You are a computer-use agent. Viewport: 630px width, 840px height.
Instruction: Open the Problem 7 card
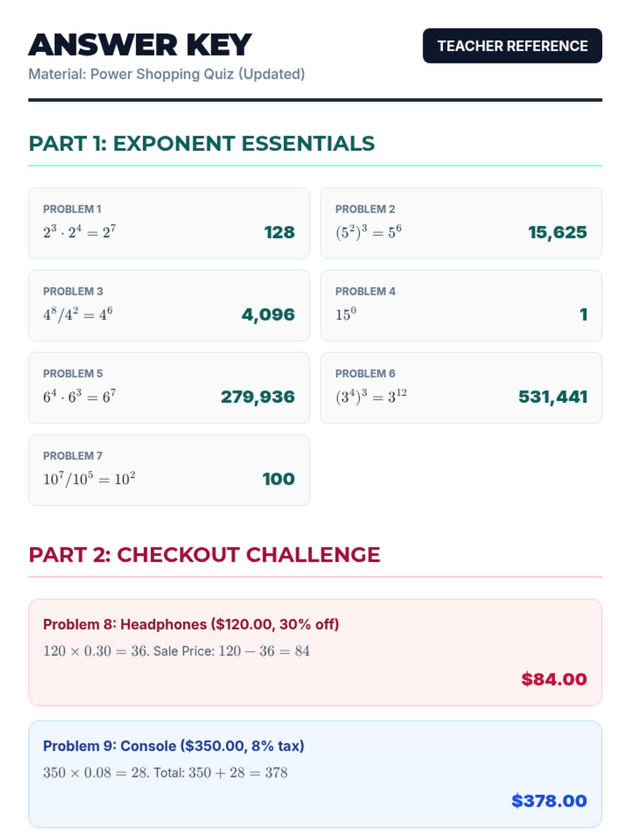[169, 470]
